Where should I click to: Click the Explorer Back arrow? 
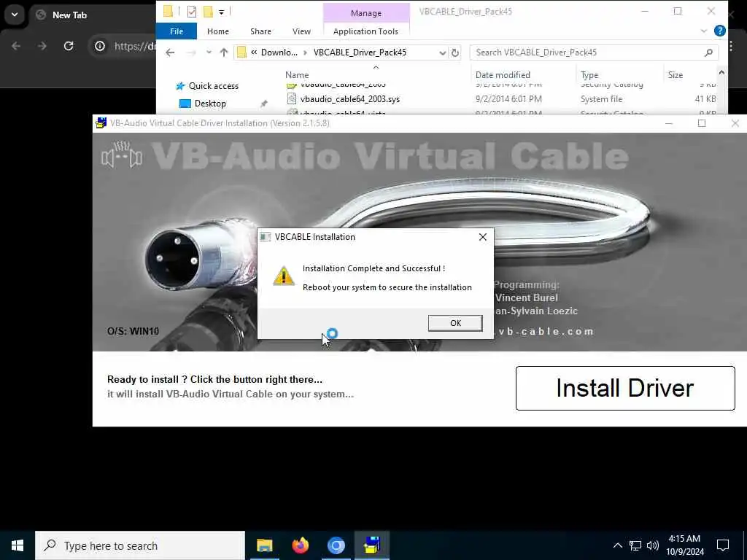(x=170, y=52)
